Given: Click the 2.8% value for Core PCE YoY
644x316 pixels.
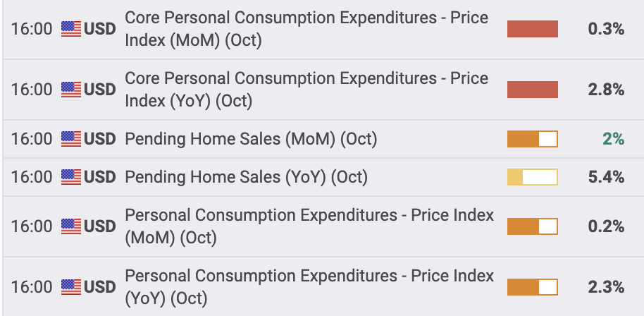Looking at the screenshot, I should pos(606,90).
